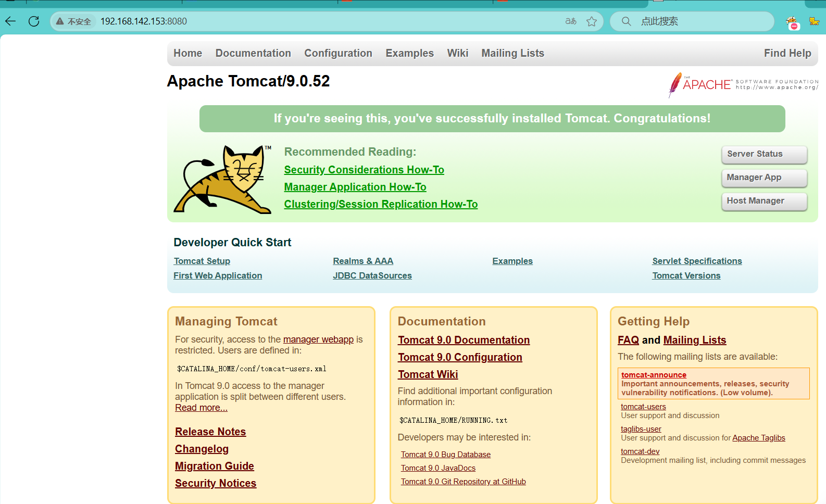Click the Manager App button

[764, 178]
